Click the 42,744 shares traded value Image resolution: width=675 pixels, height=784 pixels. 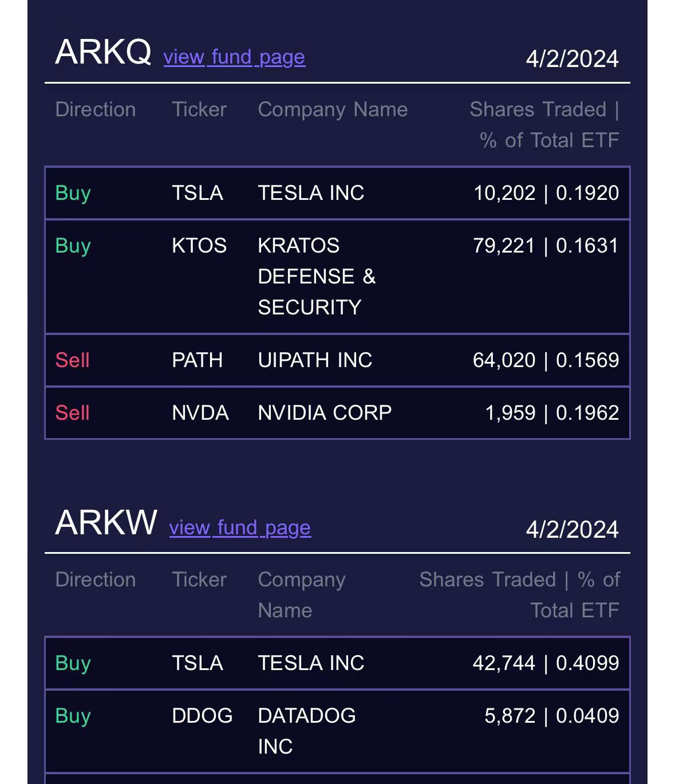(x=504, y=663)
